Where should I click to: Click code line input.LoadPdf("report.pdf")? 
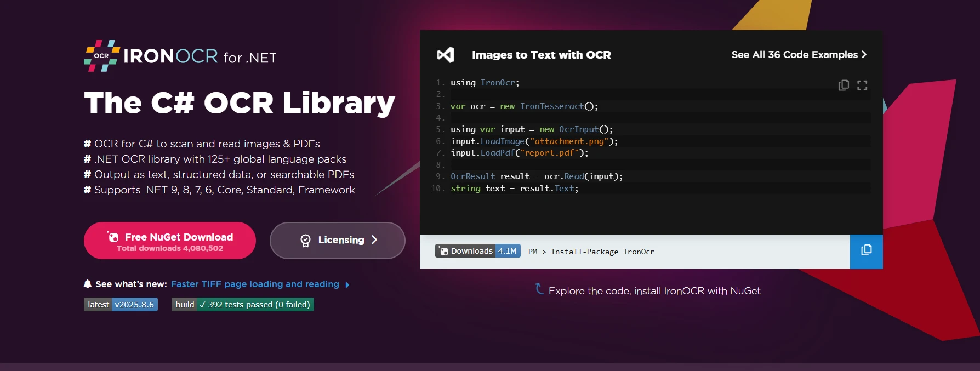[520, 153]
